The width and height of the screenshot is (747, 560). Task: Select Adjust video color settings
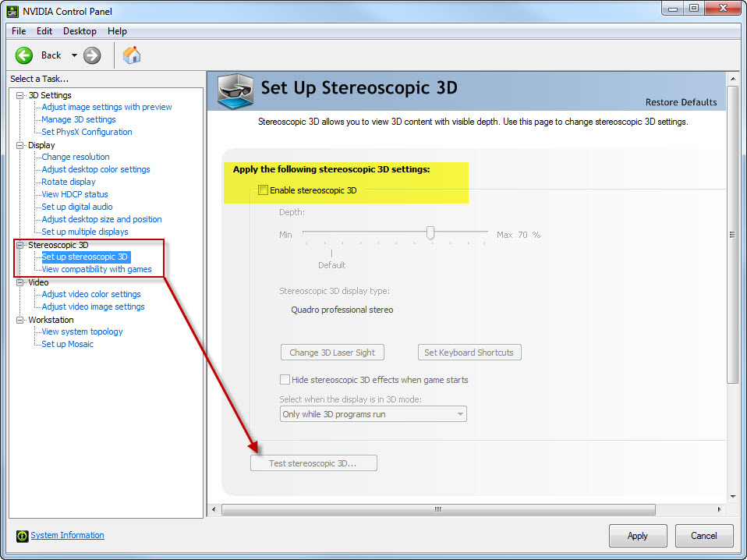(x=91, y=294)
